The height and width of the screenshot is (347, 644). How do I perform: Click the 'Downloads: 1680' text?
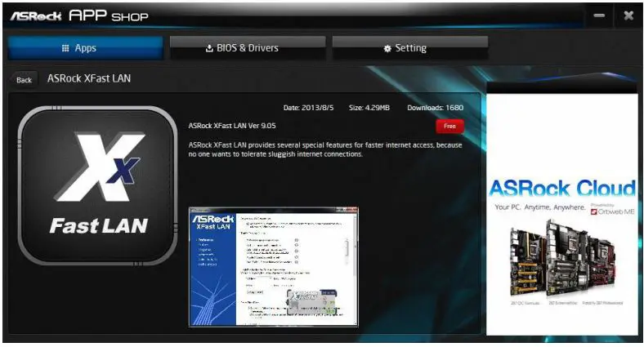[436, 108]
